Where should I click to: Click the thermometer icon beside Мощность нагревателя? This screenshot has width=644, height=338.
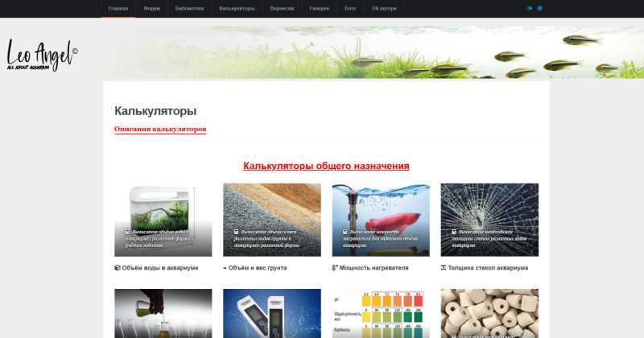pos(335,268)
